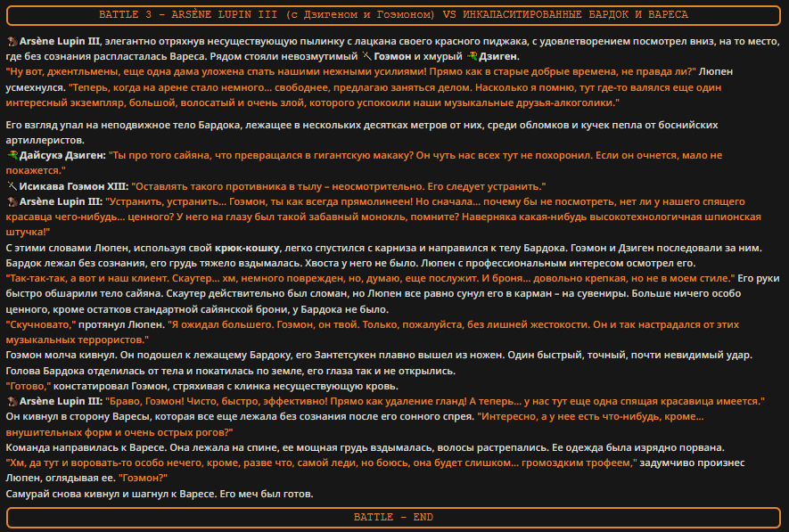Click the sword icon before 'Исикава Гоэмон XIII:'

pos(12,186)
